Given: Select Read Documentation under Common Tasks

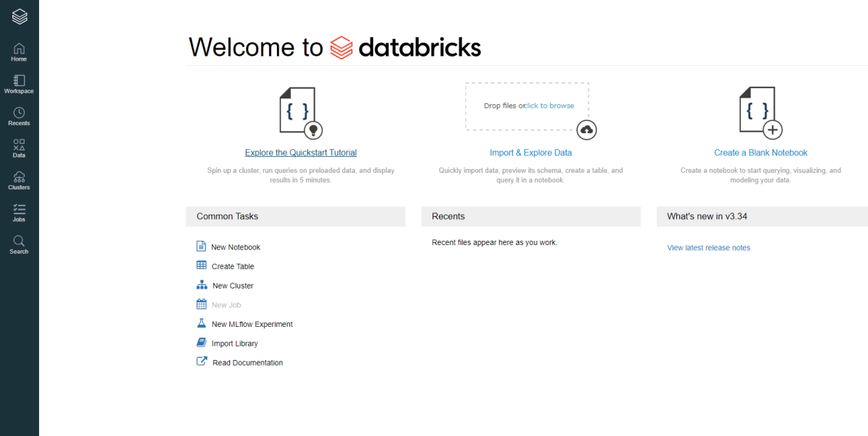Looking at the screenshot, I should pyautogui.click(x=248, y=363).
